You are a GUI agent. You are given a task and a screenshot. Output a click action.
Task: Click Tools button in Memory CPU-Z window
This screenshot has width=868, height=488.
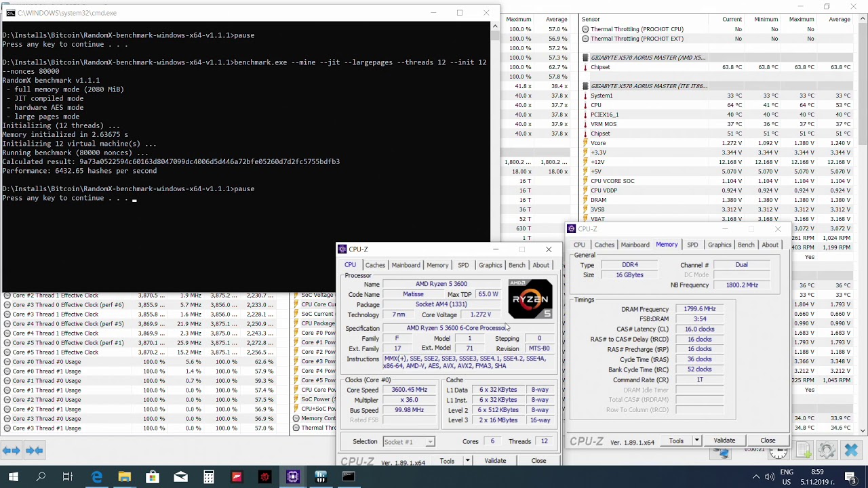click(676, 441)
